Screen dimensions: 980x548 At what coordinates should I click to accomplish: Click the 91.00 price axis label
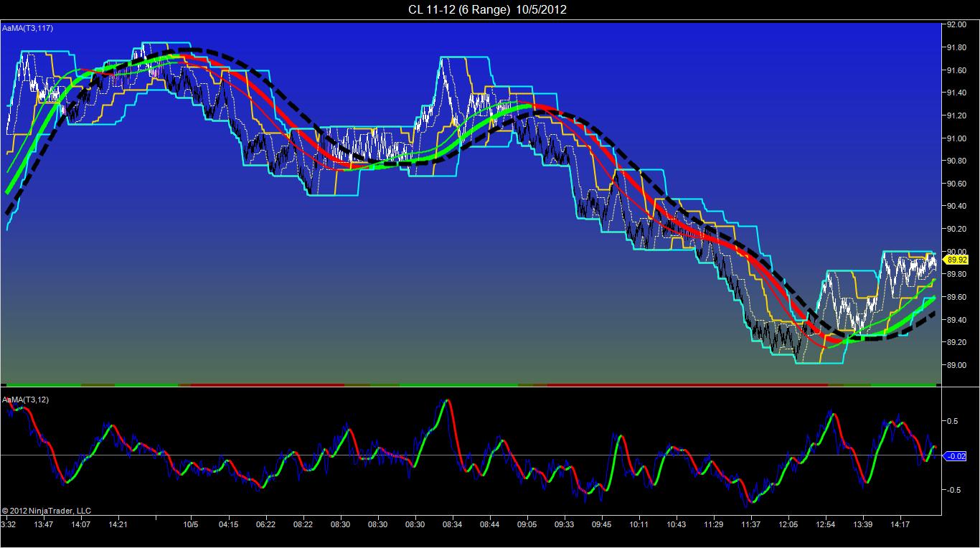956,138
